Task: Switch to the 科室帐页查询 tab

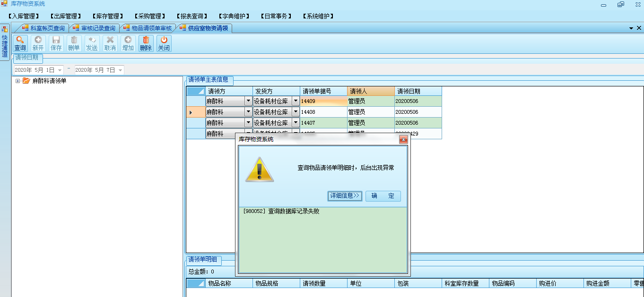Action: click(44, 28)
